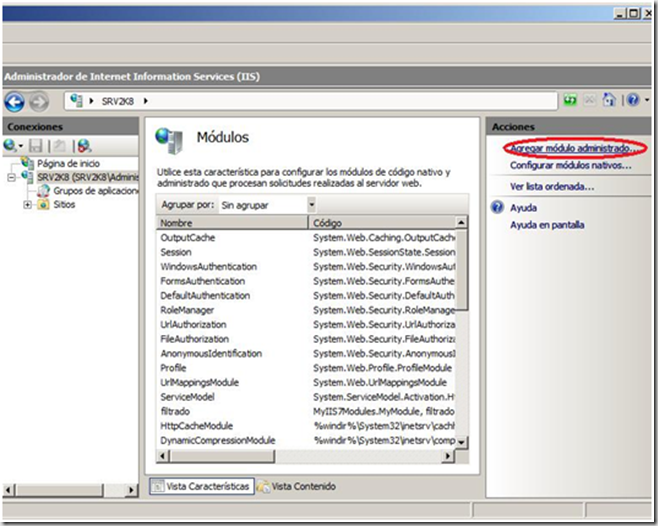Click module list scroll left arrow
The height and width of the screenshot is (526, 658).
[x=163, y=455]
